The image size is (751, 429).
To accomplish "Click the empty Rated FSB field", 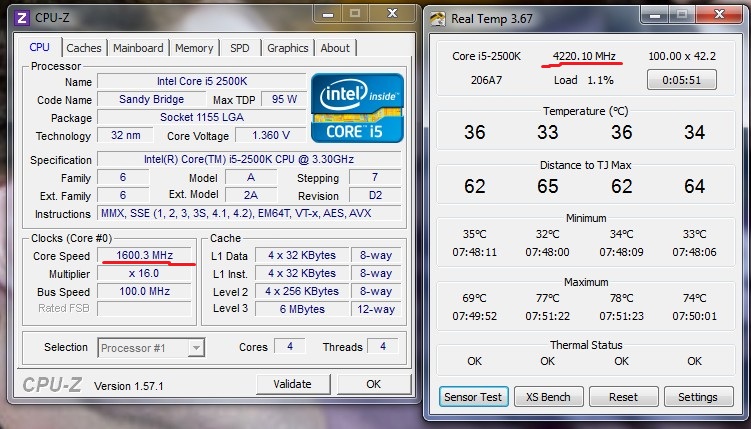I will tap(144, 308).
